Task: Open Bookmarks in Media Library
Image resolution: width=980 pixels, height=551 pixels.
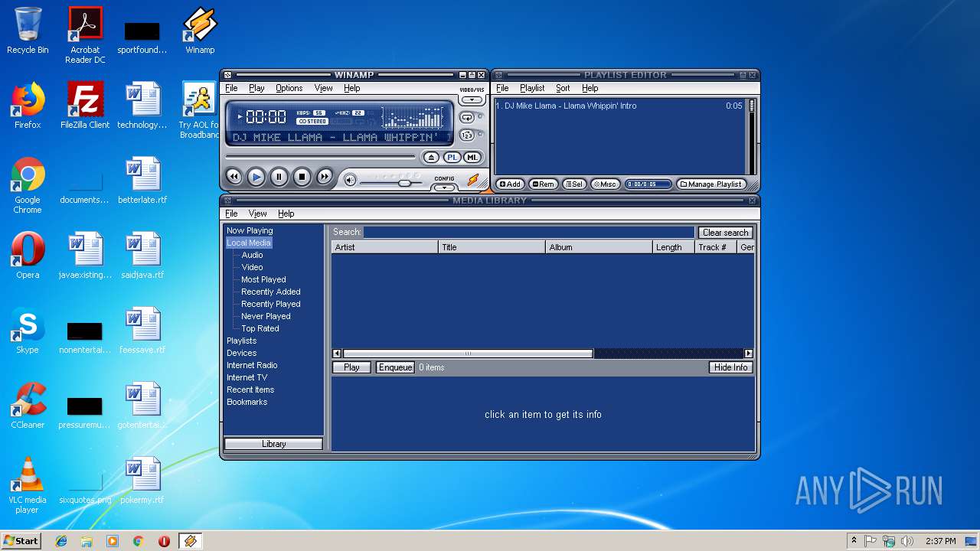Action: pyautogui.click(x=247, y=402)
